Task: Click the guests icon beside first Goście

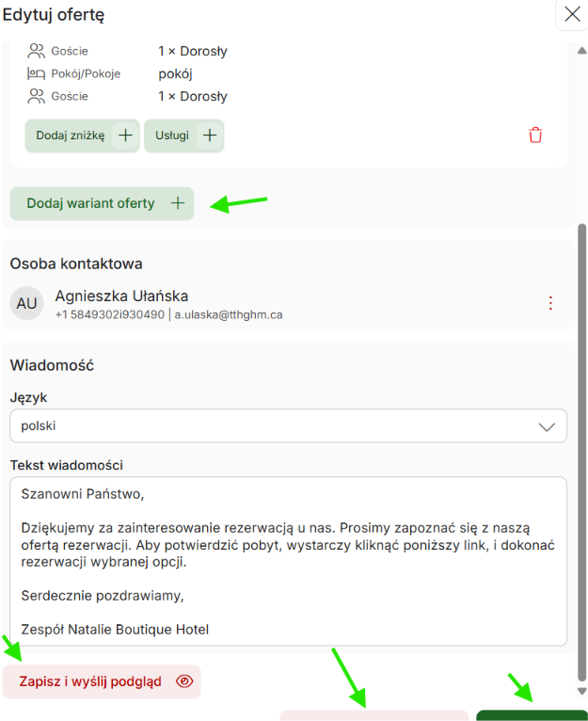Action: click(37, 51)
